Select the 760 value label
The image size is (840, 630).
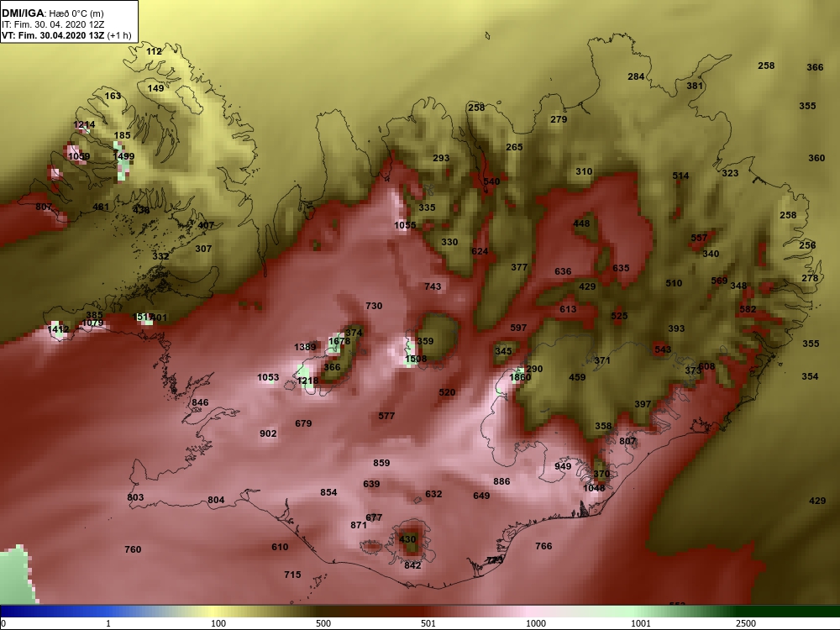click(x=133, y=549)
